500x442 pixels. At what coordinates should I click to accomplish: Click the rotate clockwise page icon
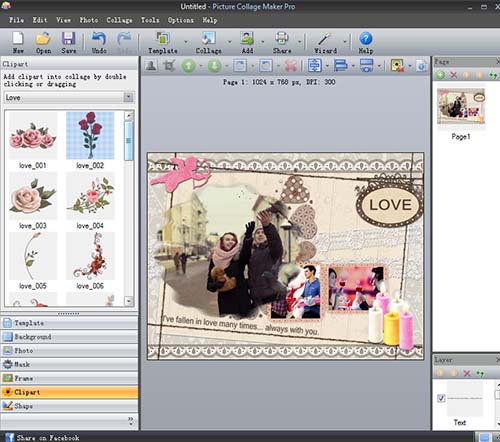[x=240, y=65]
